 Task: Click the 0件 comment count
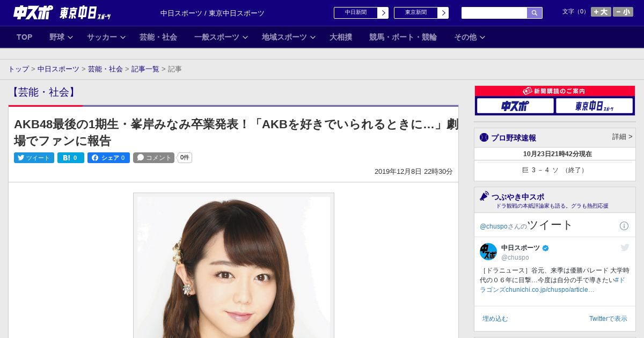185,158
